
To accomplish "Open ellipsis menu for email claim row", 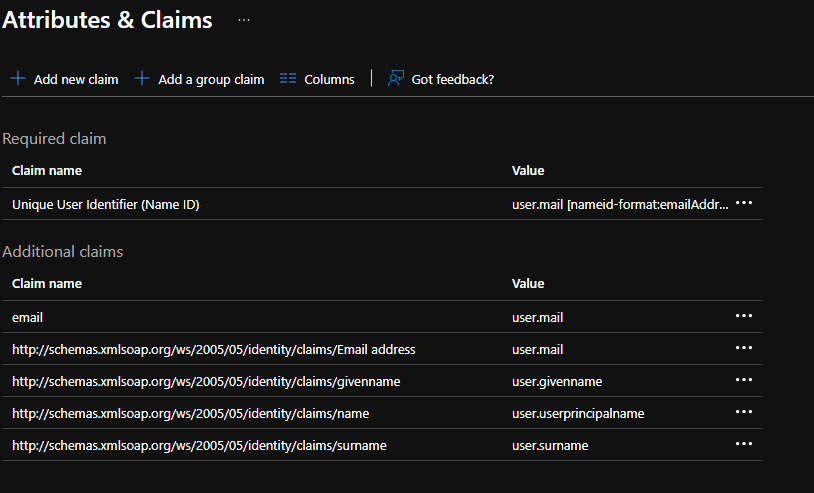I will 744,316.
